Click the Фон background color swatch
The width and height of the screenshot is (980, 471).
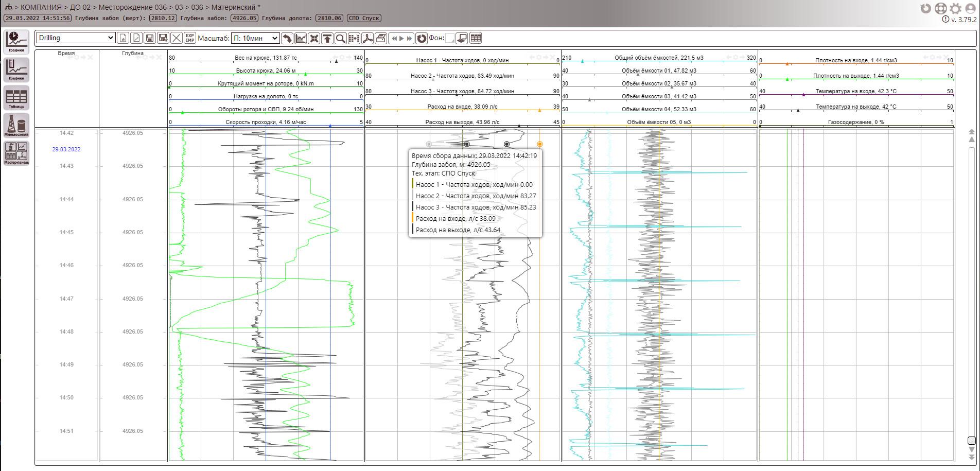[x=449, y=38]
